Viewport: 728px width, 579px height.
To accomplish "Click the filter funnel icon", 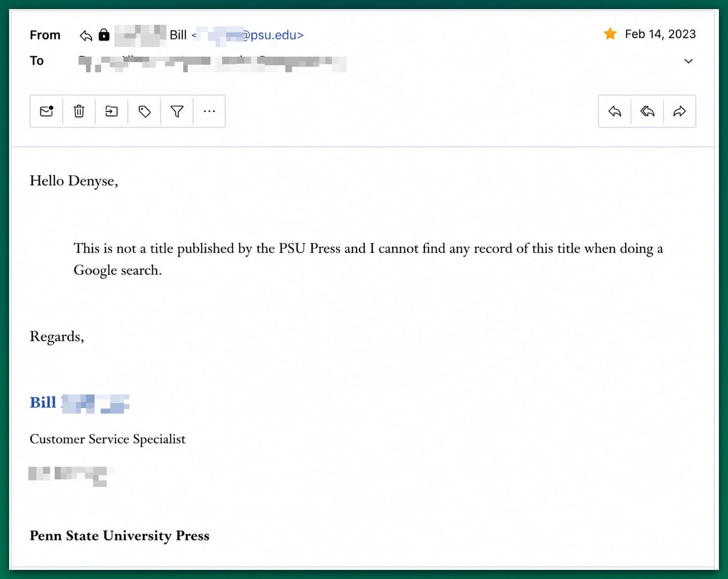I will (177, 111).
